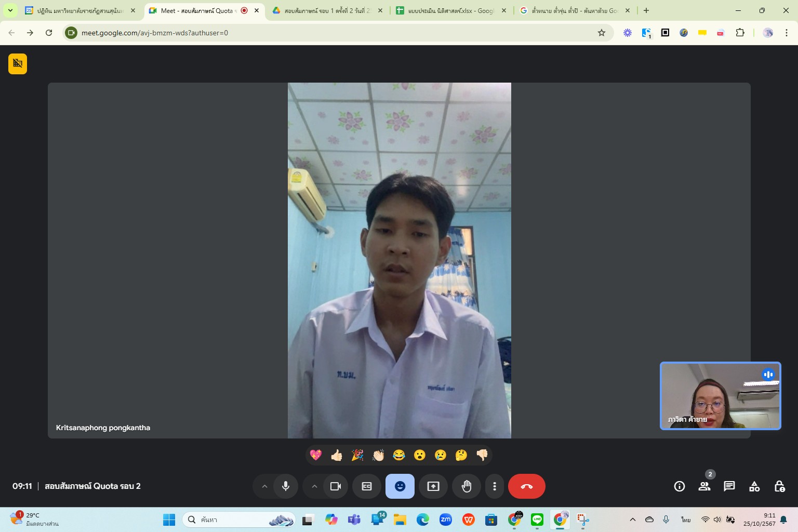The height and width of the screenshot is (532, 798).
Task: Show the participants people list
Action: (704, 486)
